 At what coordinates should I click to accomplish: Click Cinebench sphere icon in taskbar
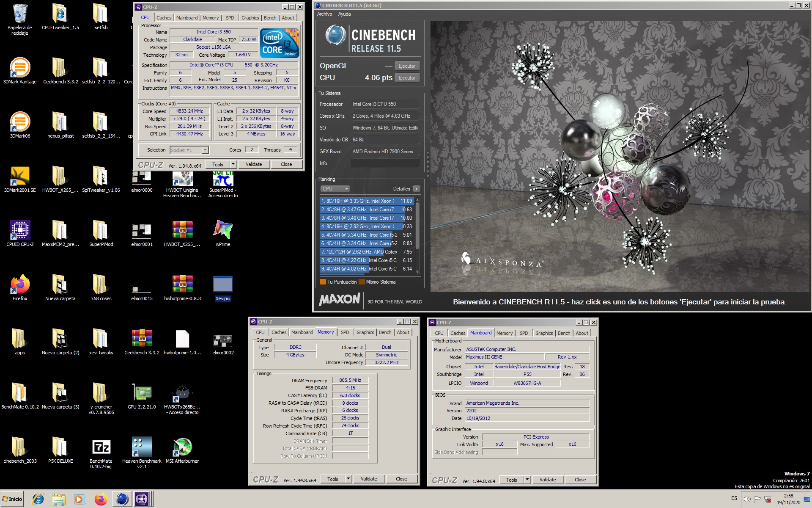[122, 499]
